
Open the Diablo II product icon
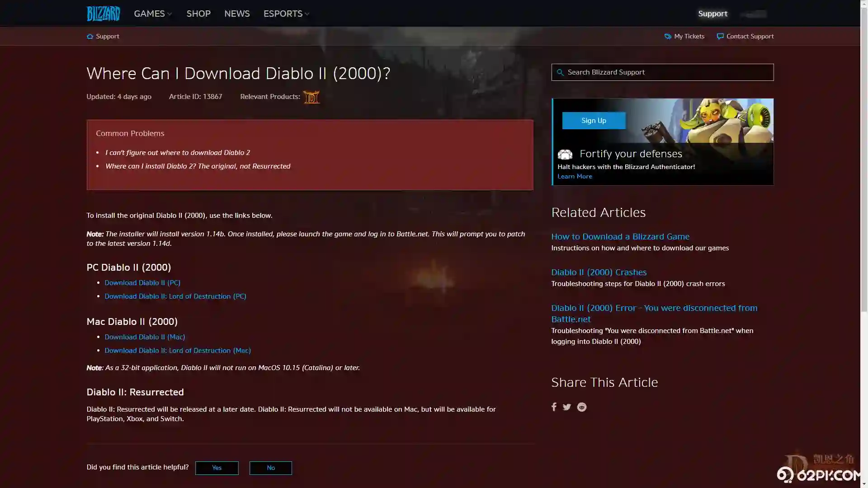pos(311,97)
